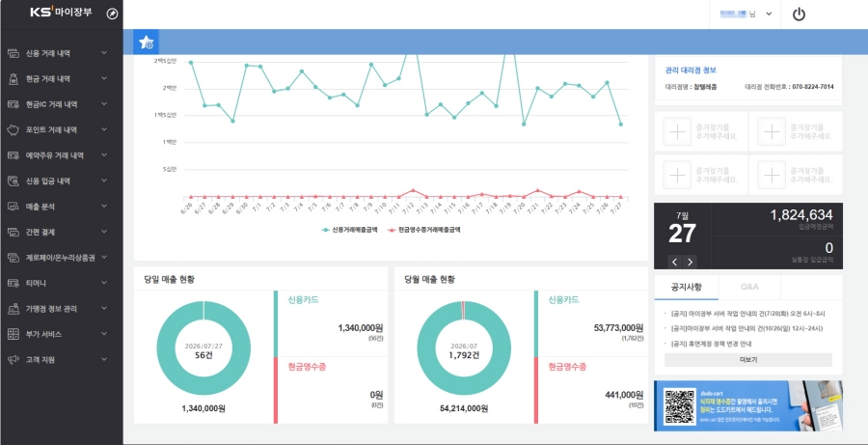Toggle the 현금영수증거래매출금액 legend entry
The height and width of the screenshot is (445, 868).
point(424,230)
